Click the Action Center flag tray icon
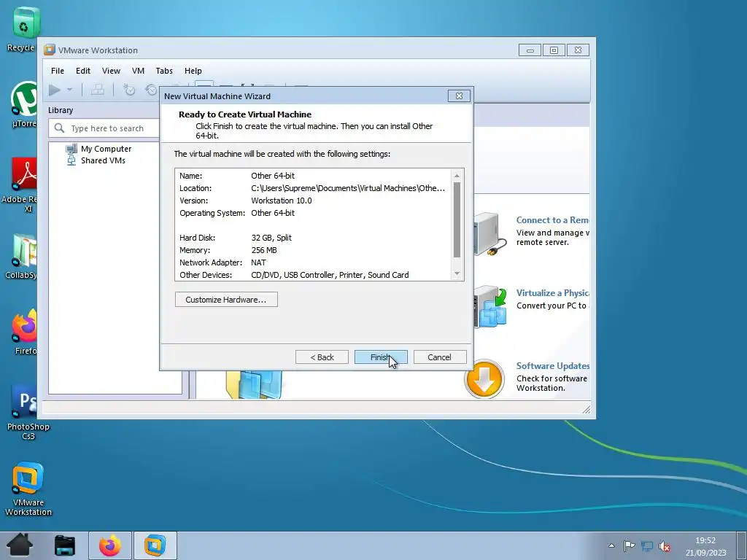 [x=629, y=545]
